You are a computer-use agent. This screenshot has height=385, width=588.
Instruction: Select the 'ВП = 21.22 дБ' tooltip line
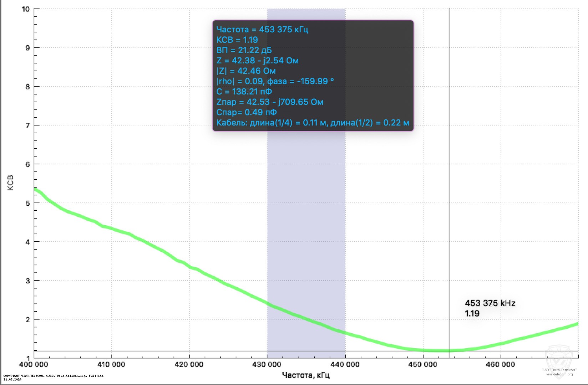pos(244,50)
